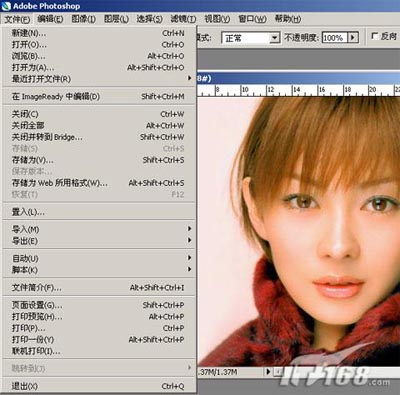Expand the 脚本(K) submenu
The width and height of the screenshot is (400, 395).
point(99,270)
